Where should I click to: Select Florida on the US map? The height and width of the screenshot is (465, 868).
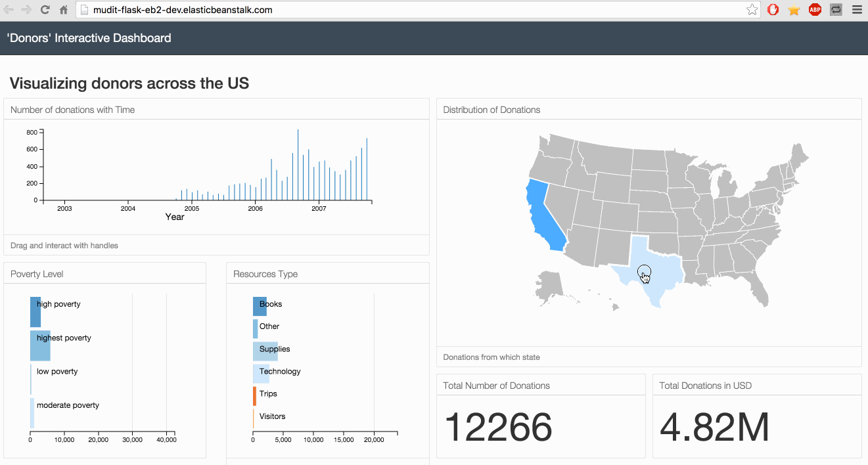click(x=759, y=289)
